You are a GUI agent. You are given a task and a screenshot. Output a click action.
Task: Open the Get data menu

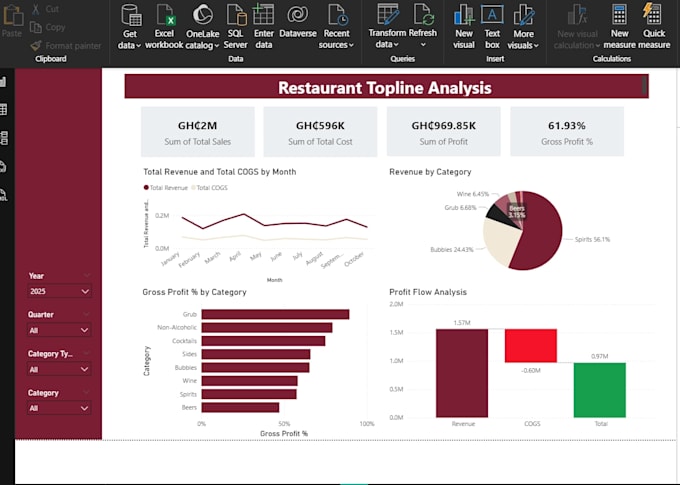coord(130,26)
